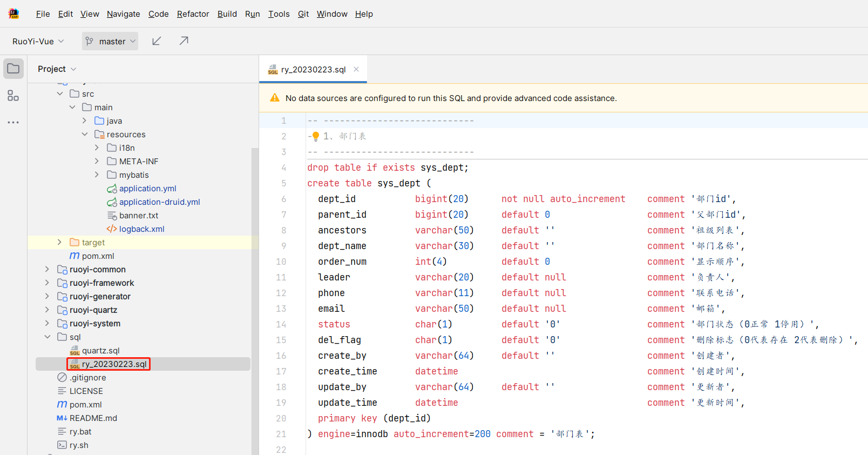This screenshot has height=455, width=868.
Task: Open the RuoYi-Vue project dropdown
Action: click(38, 41)
